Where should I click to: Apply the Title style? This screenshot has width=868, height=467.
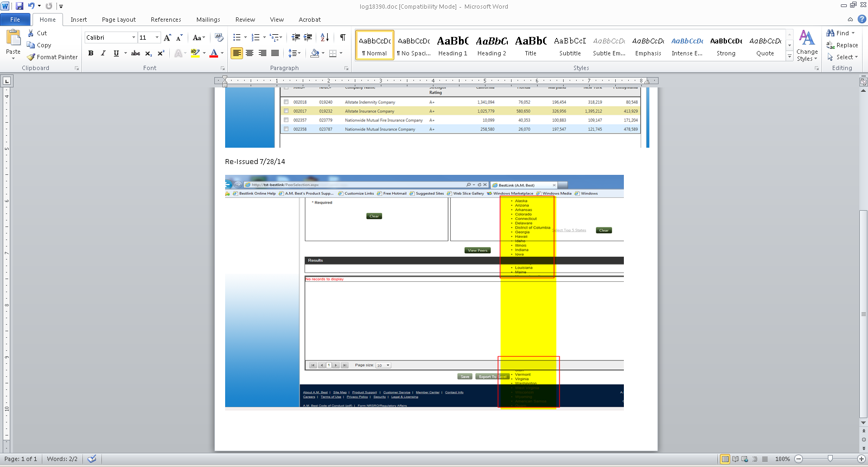pyautogui.click(x=531, y=46)
